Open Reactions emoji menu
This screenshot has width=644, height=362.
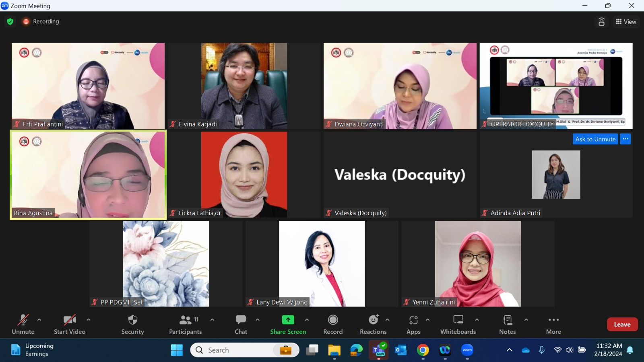pos(373,325)
